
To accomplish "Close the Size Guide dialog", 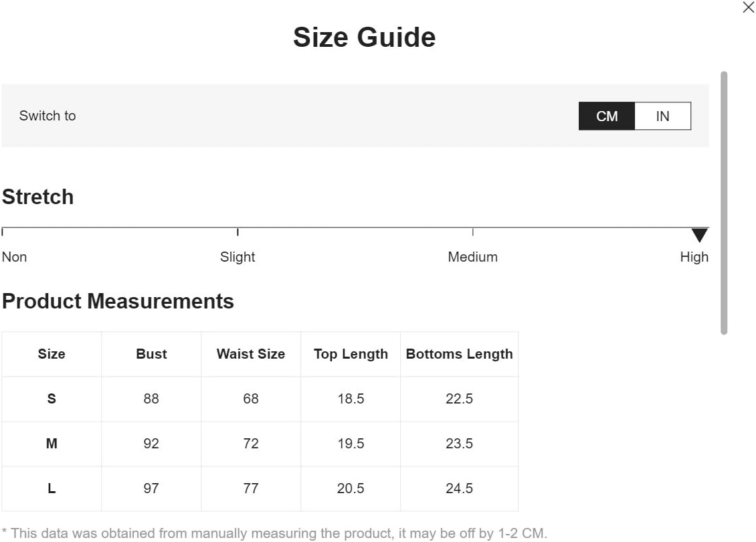I will (x=748, y=8).
